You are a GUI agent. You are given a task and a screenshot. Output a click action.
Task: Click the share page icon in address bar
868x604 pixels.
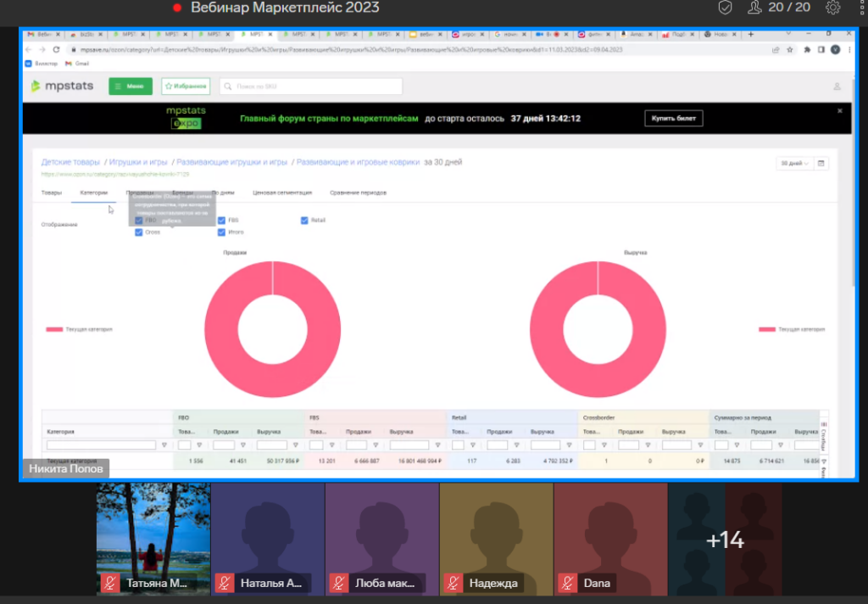[x=776, y=49]
